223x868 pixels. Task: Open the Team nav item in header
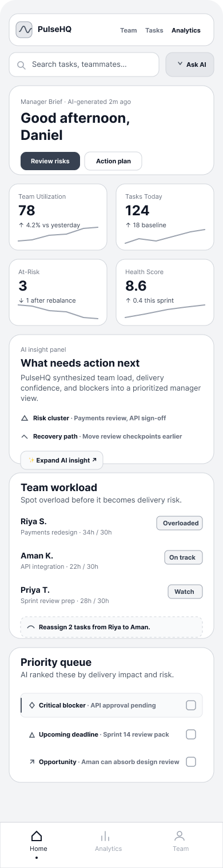pyautogui.click(x=128, y=30)
